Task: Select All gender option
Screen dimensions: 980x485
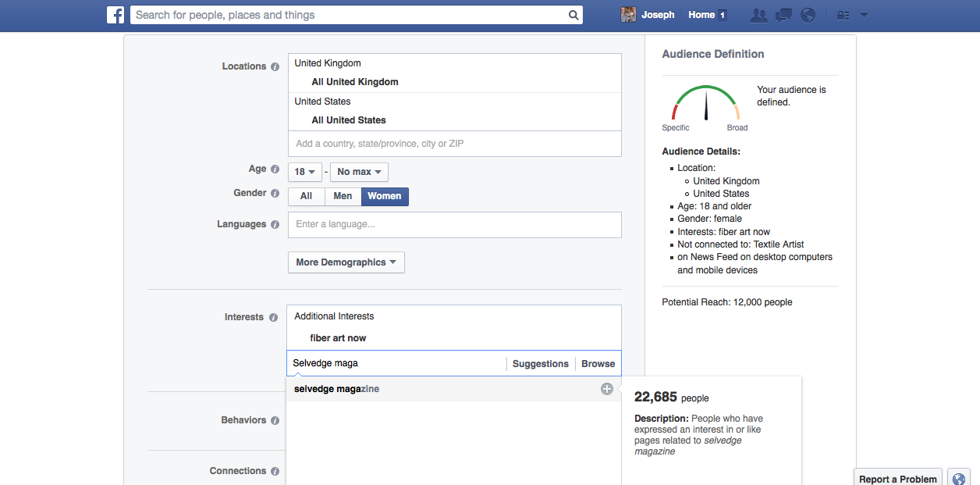Action: click(x=306, y=196)
